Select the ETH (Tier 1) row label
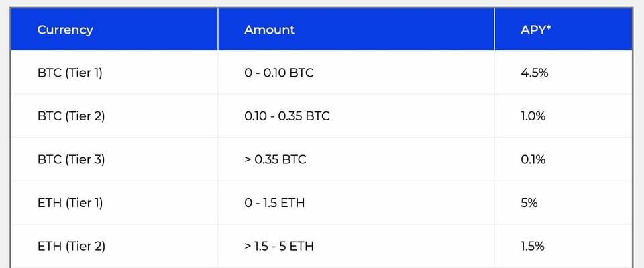 70,203
